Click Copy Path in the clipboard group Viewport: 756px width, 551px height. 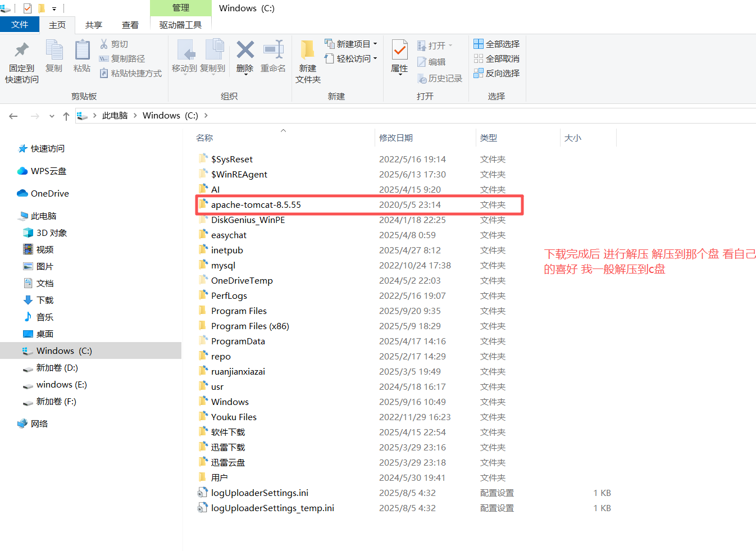(122, 58)
